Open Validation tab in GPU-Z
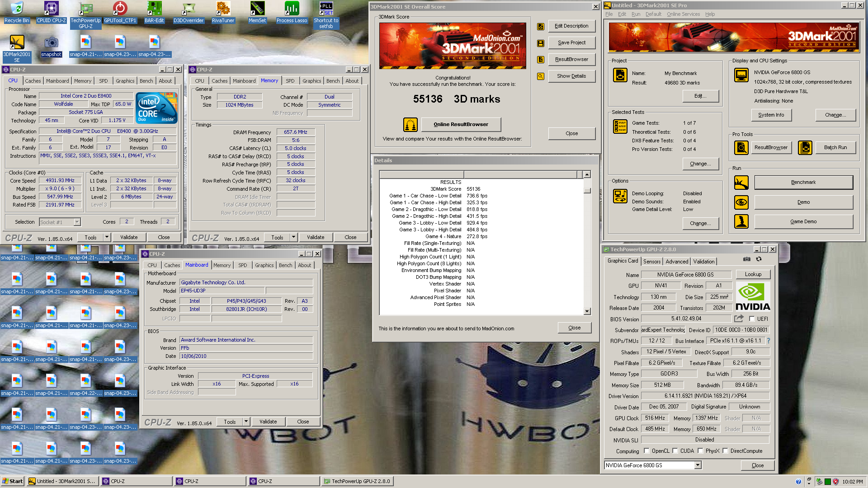Viewport: 868px width, 488px height. 703,262
